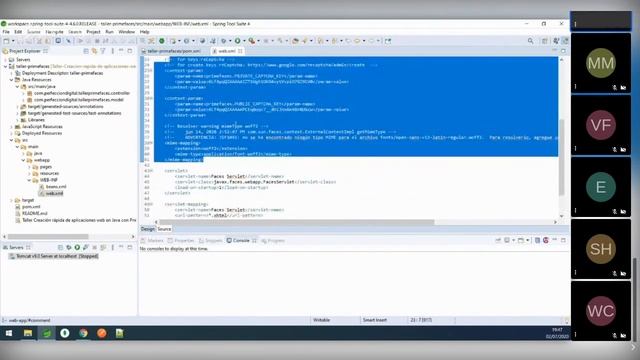The image size is (640, 360).
Task: Select the web.xml editor tab
Action: (227, 51)
